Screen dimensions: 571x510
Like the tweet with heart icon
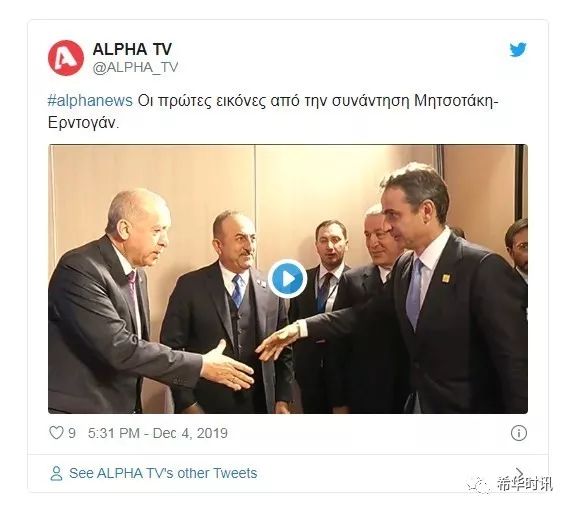tap(56, 433)
